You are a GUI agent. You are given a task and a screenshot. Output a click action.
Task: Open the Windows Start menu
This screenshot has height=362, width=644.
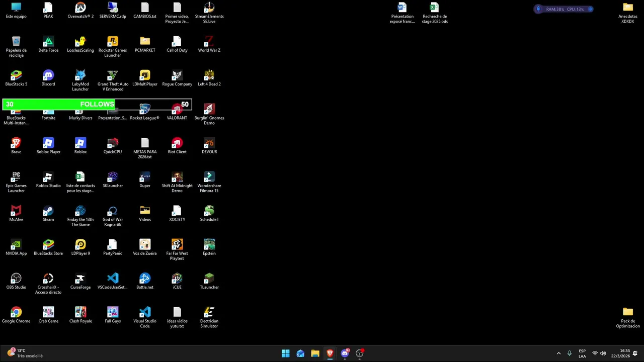click(285, 353)
